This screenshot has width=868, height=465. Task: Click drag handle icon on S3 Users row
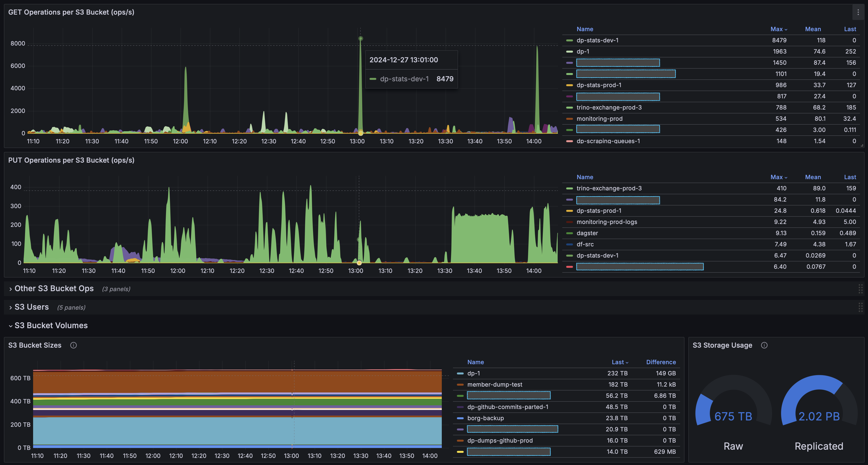pos(860,307)
